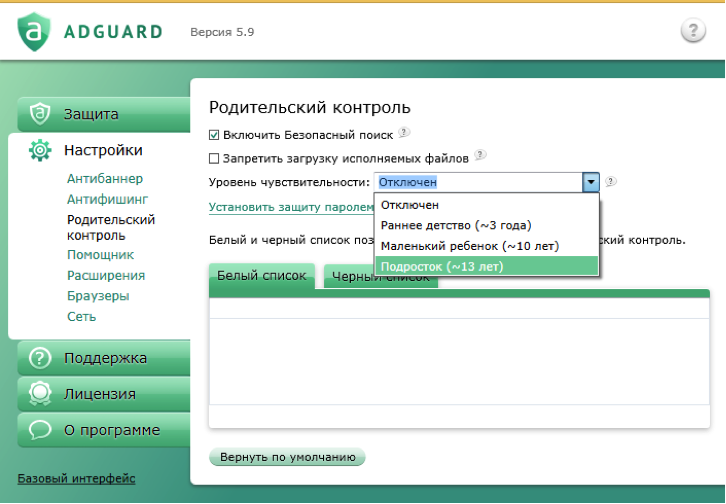Click the Поддержка question mark icon
This screenshot has width=726, height=504.
[40, 358]
